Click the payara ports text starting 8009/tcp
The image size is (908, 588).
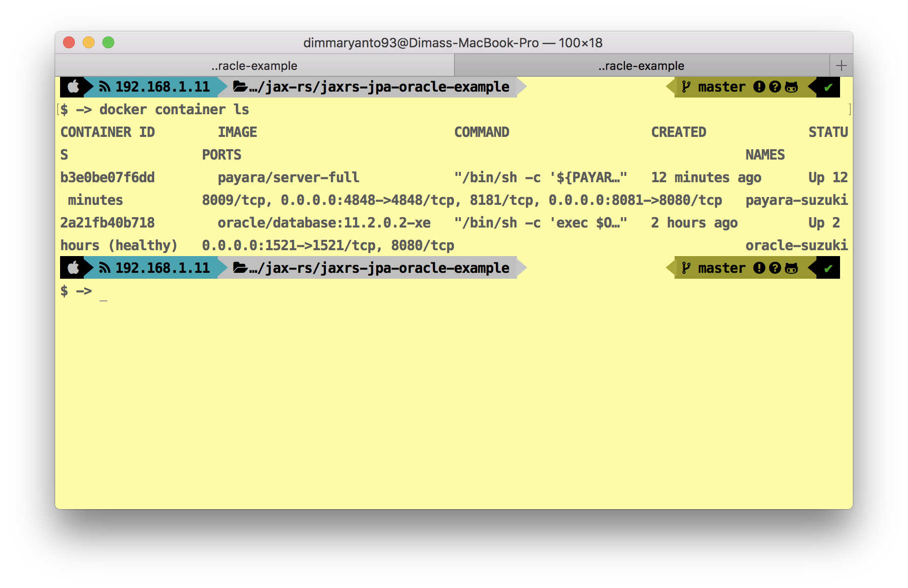(462, 200)
